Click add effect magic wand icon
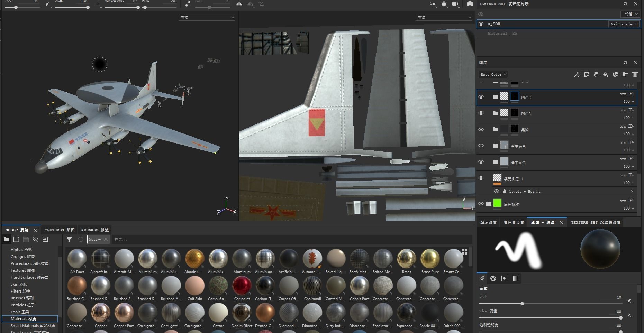The image size is (644, 333). pyautogui.click(x=577, y=74)
